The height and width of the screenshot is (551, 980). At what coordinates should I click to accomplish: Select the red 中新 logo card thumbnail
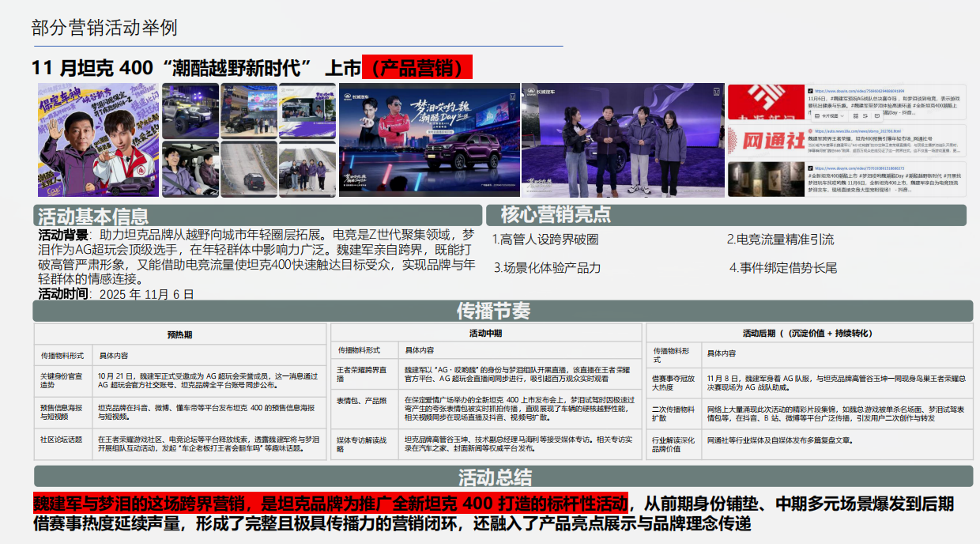click(766, 102)
